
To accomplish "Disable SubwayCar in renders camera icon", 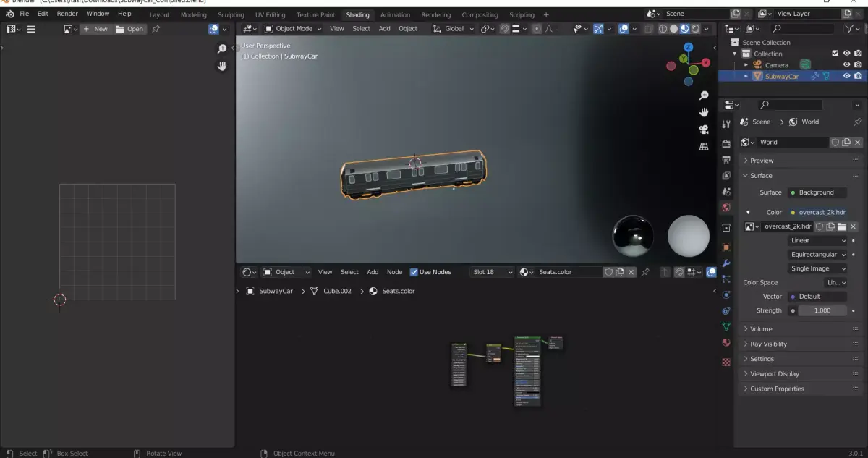I will 859,76.
